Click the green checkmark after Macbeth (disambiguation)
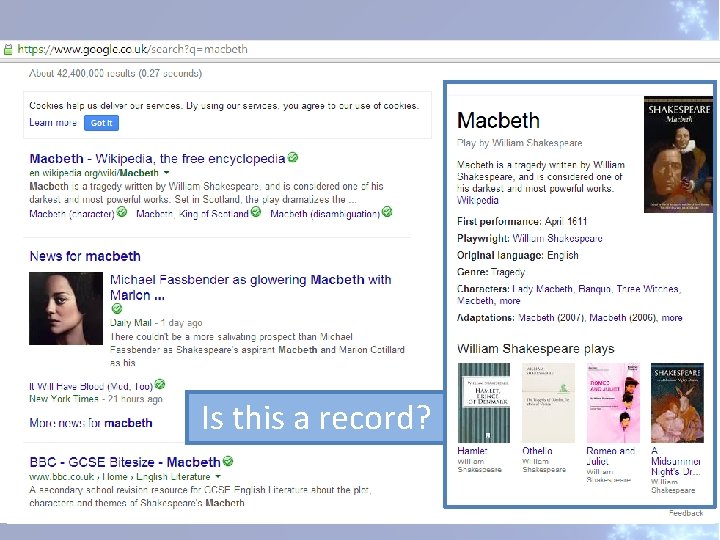720x540 pixels. 387,212
